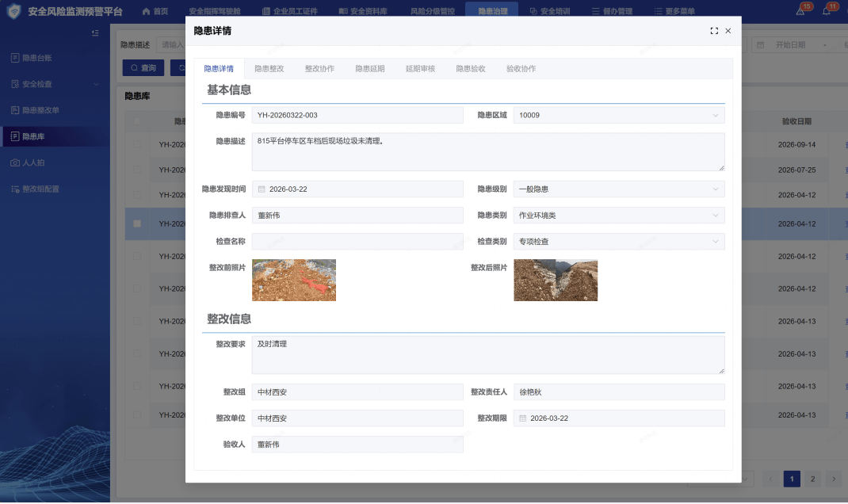Click the 整改单位 field
The image size is (848, 504).
[357, 418]
